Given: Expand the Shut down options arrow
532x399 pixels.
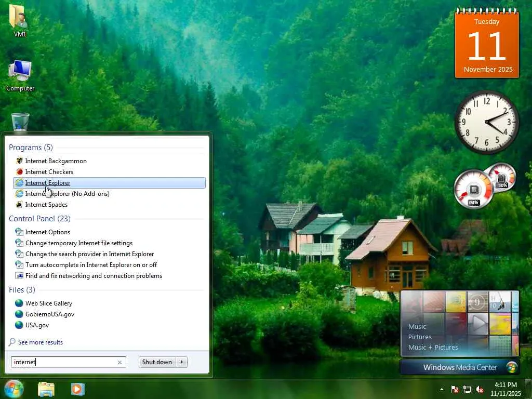Looking at the screenshot, I should tap(182, 362).
